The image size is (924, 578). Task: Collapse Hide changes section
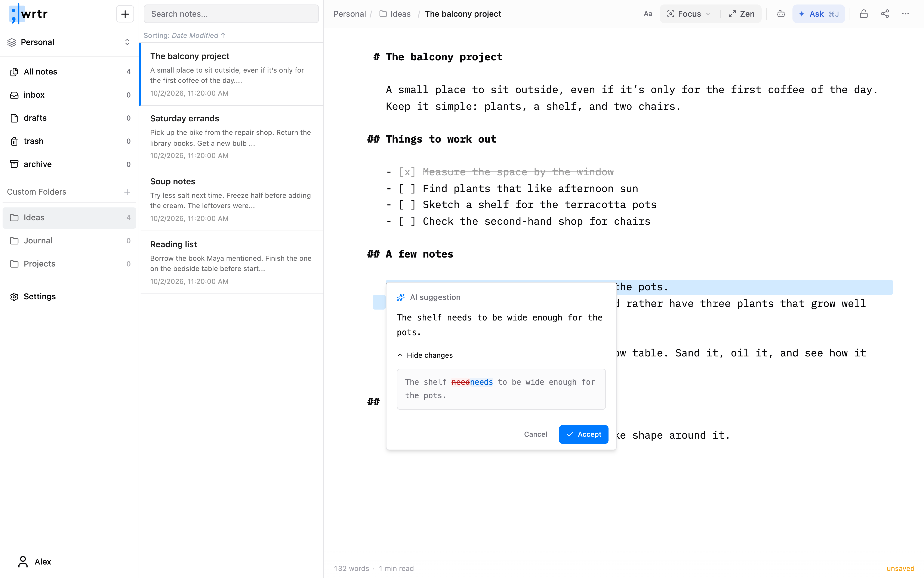click(425, 355)
